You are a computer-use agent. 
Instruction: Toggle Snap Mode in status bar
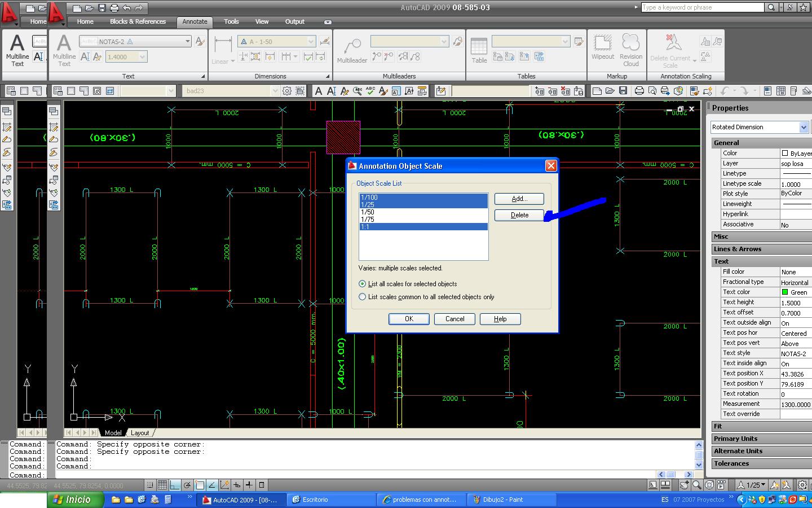(x=150, y=485)
